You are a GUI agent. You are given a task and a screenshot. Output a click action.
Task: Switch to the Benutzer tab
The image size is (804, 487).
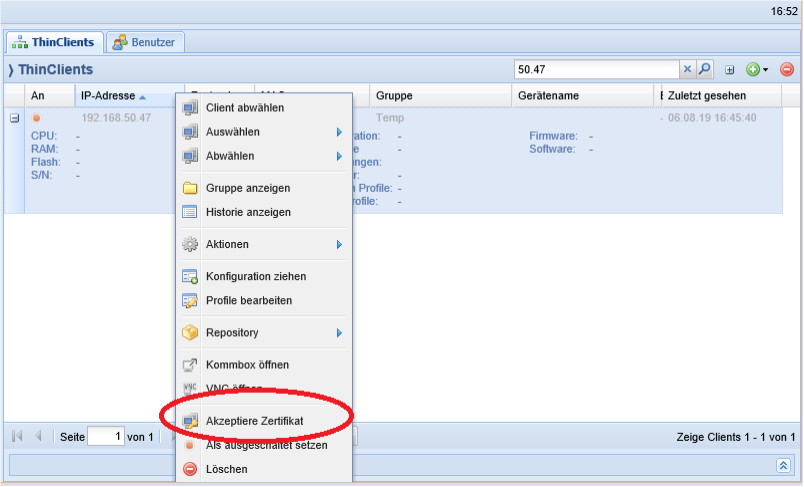click(145, 42)
